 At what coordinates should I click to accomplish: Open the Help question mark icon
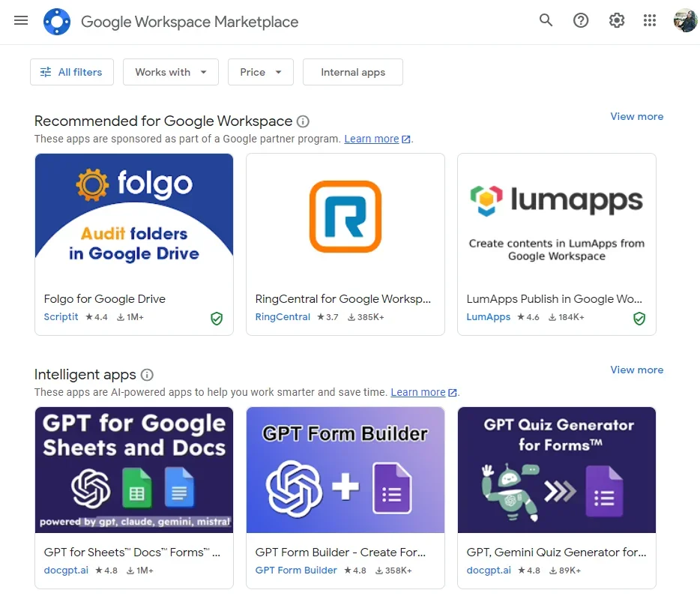(580, 20)
